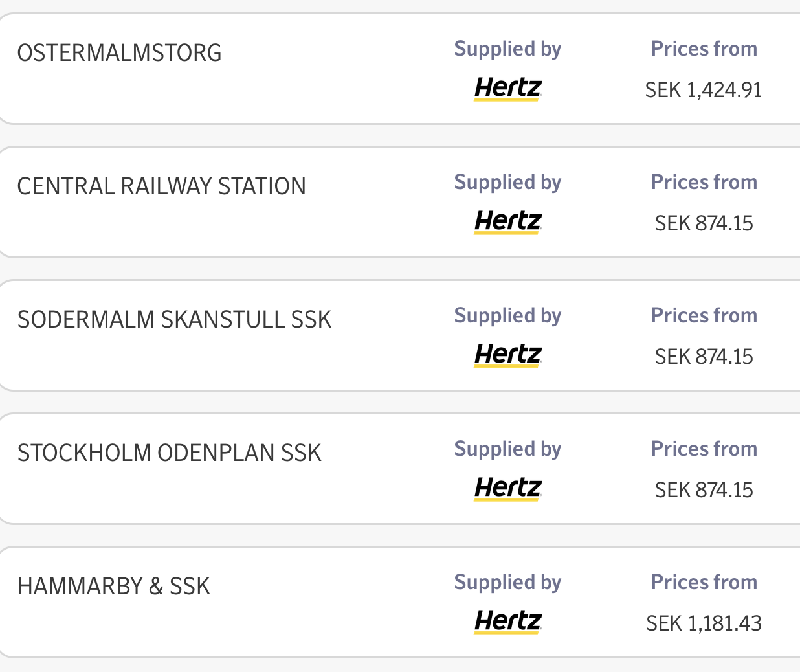Pick the HAMMARBY & SSK location
Viewport: 800px width, 672px height.
[x=113, y=586]
